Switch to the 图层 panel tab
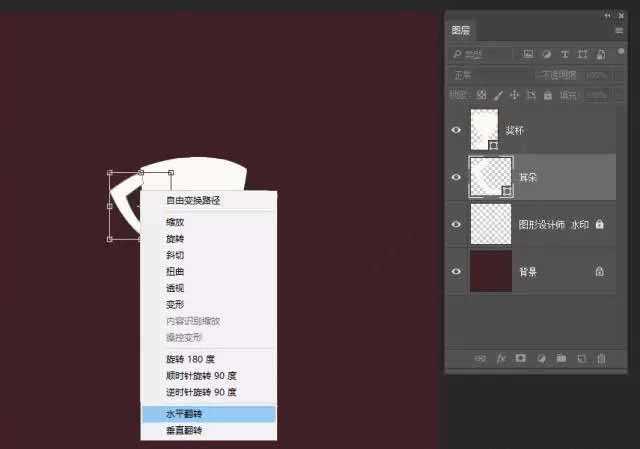The image size is (640, 449). 460,30
